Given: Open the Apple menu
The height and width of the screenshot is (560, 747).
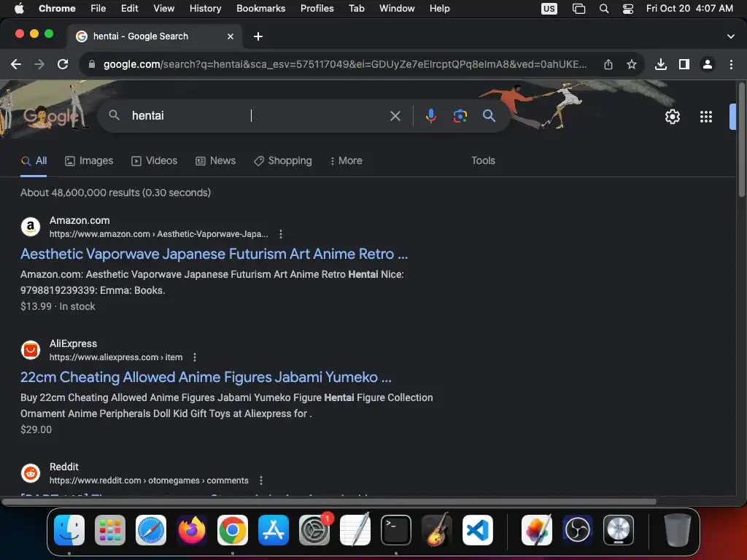Looking at the screenshot, I should click(19, 9).
